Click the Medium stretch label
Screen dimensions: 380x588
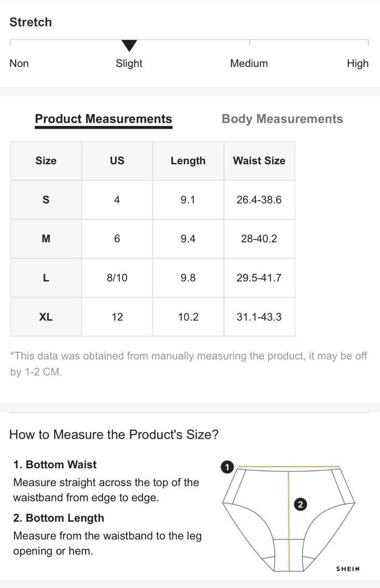(249, 63)
